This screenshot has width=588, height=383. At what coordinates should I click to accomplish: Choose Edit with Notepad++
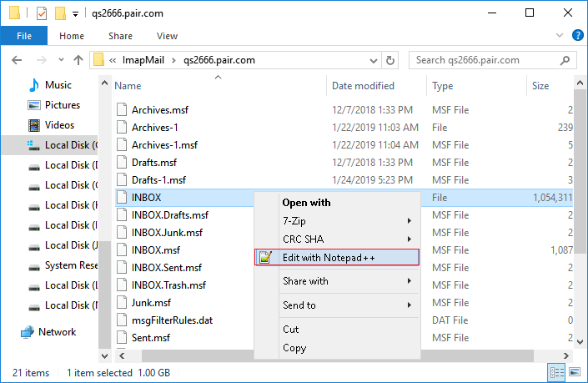tap(329, 258)
